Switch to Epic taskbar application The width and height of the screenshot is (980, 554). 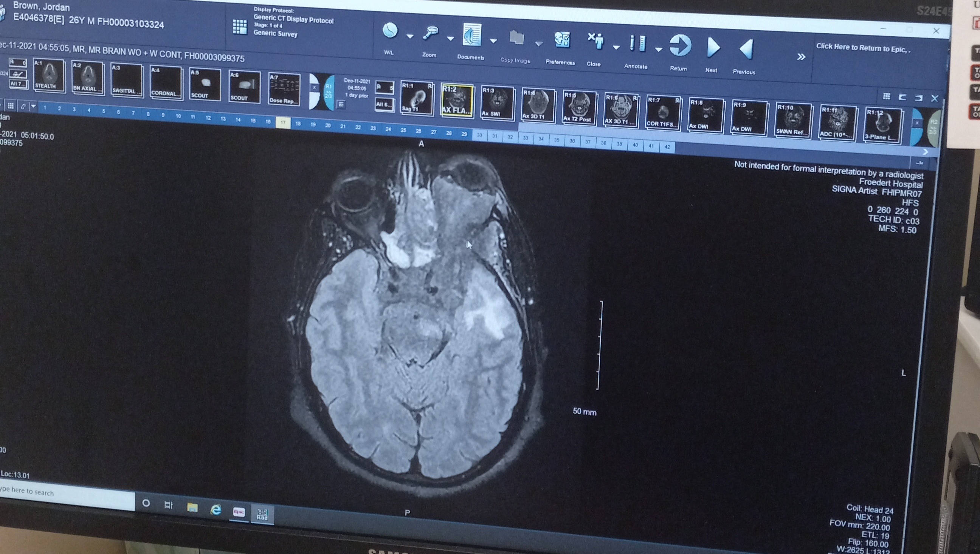coord(239,512)
